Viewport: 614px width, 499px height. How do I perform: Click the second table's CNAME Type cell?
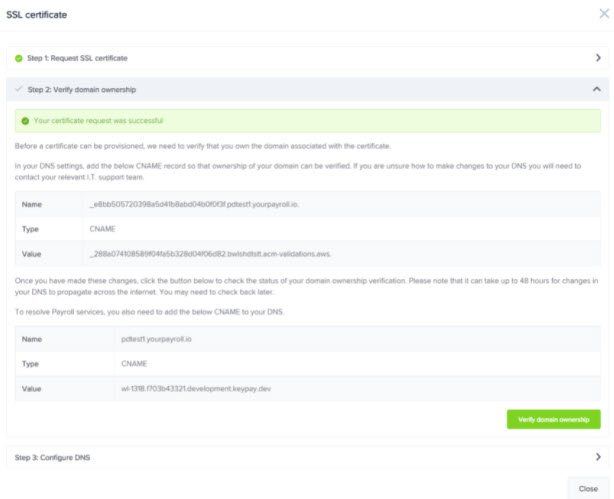point(134,364)
